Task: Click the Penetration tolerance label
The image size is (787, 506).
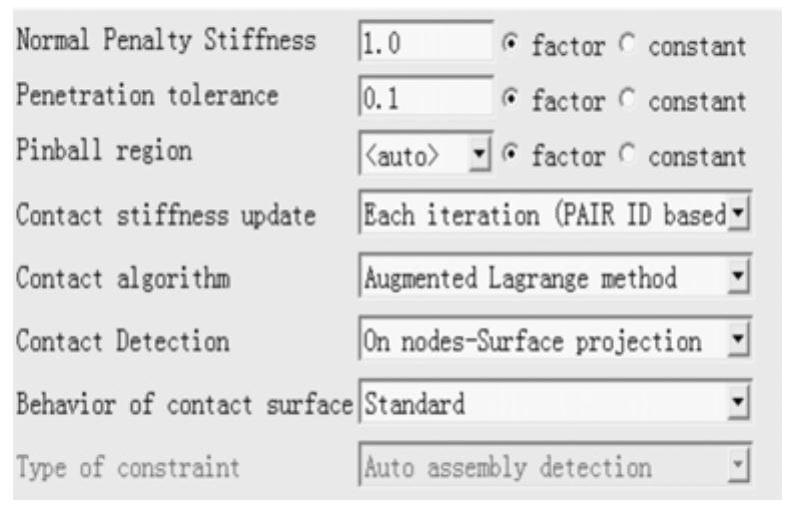Action: (148, 98)
